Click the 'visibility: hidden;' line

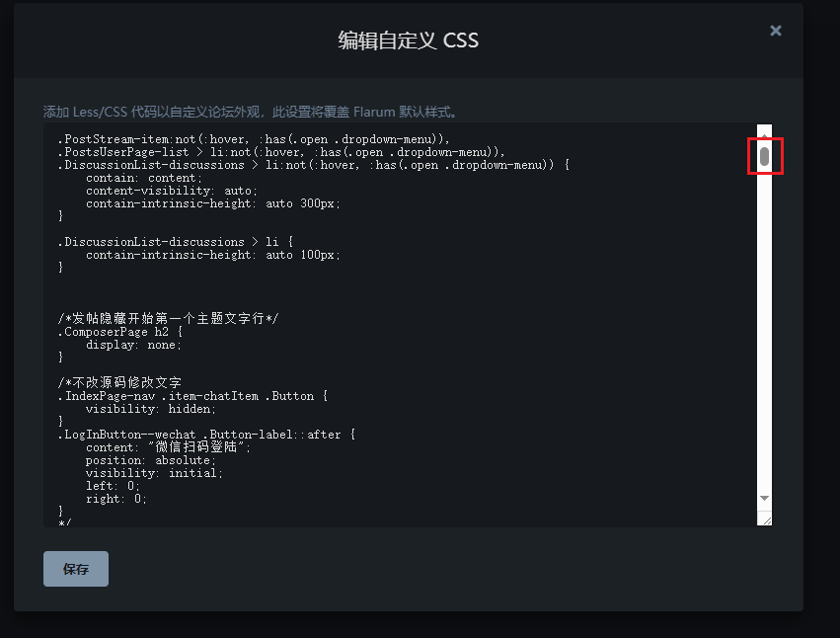pyautogui.click(x=150, y=408)
